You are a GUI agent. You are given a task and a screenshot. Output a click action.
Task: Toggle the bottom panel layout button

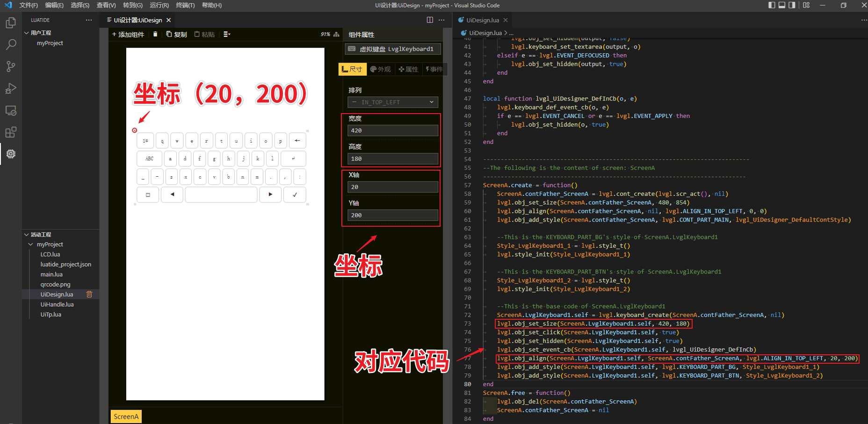click(781, 5)
